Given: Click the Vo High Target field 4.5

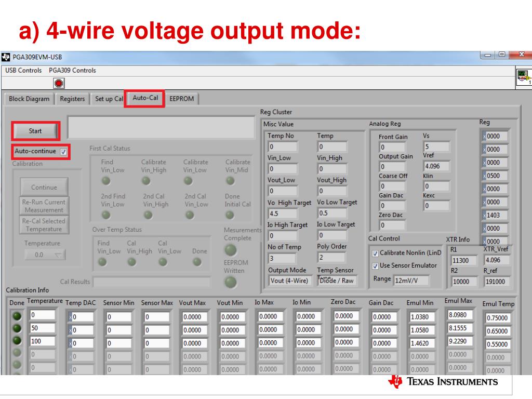Looking at the screenshot, I should pyautogui.click(x=283, y=214).
